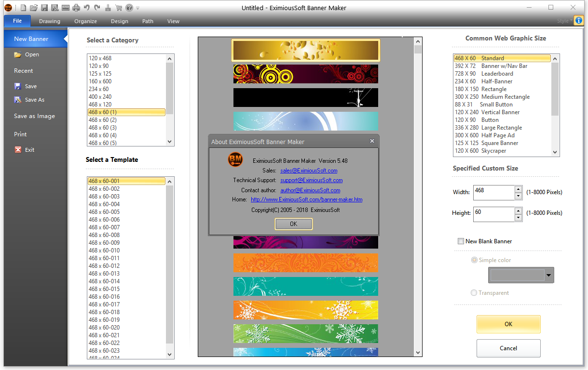Increase Height with the up arrow
Screen dimensions: 588x370
[518, 211]
